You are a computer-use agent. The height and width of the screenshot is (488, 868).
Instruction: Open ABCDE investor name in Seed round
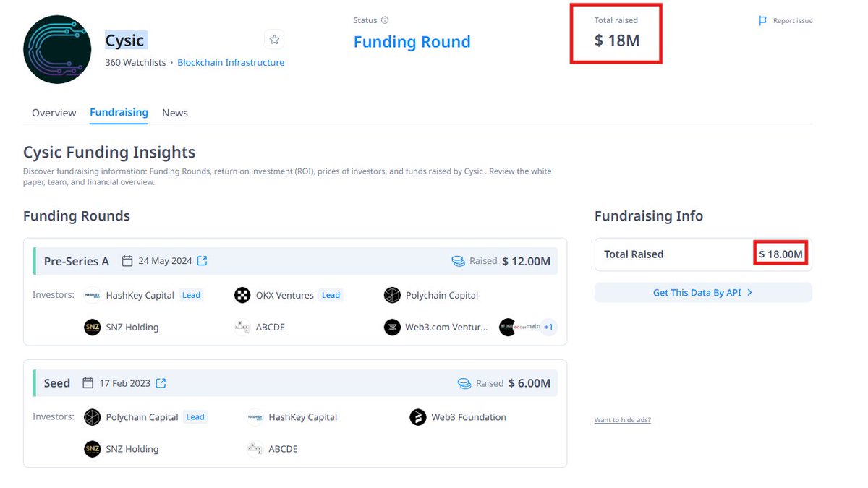pyautogui.click(x=283, y=449)
